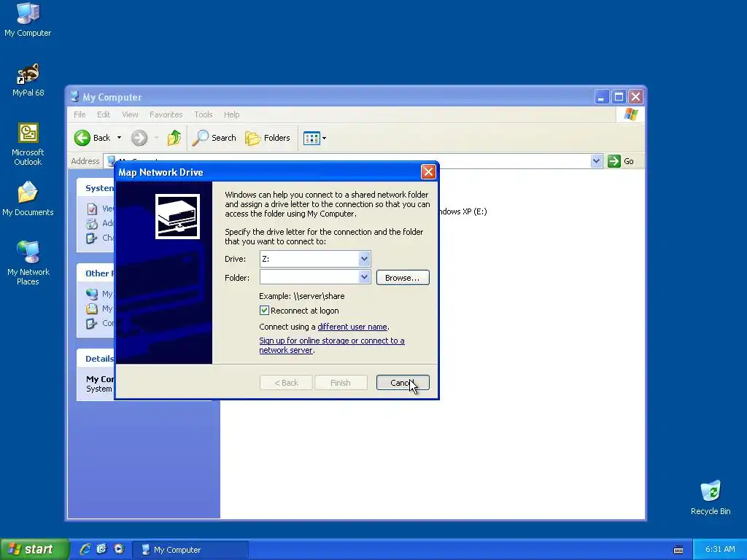Open the File menu

coord(80,114)
